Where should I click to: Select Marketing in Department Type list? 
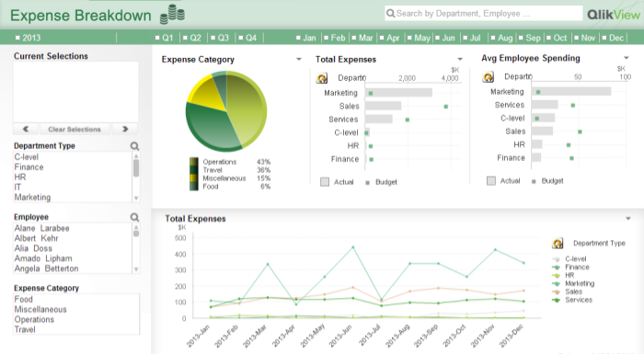pos(73,197)
